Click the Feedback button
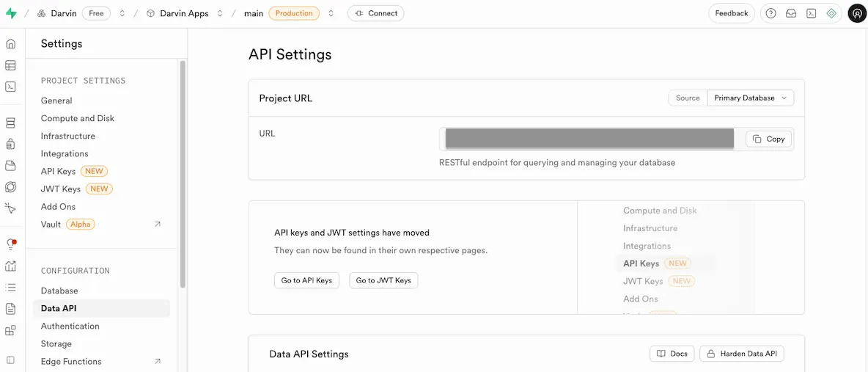 (x=731, y=13)
